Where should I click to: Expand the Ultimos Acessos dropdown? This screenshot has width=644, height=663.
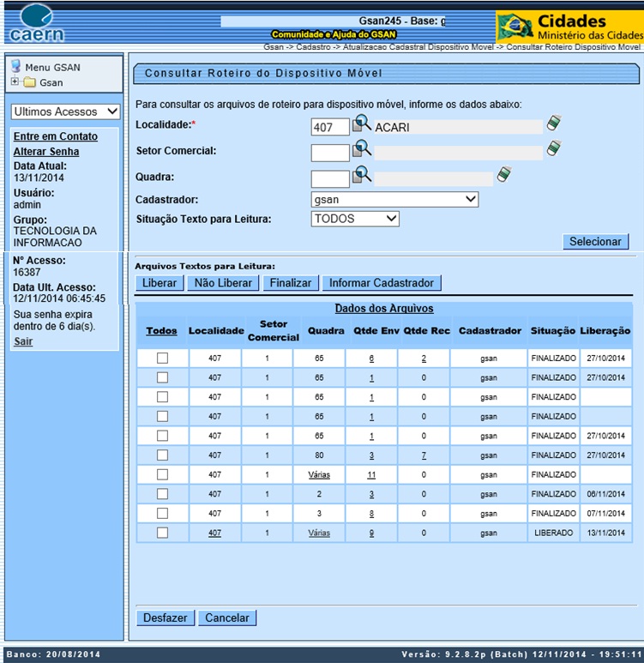click(x=65, y=112)
